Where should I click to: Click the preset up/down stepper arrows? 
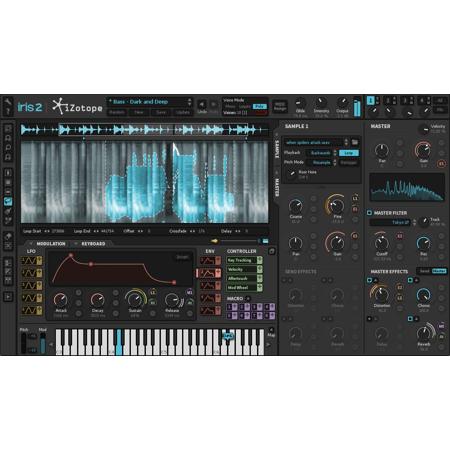coord(190,102)
